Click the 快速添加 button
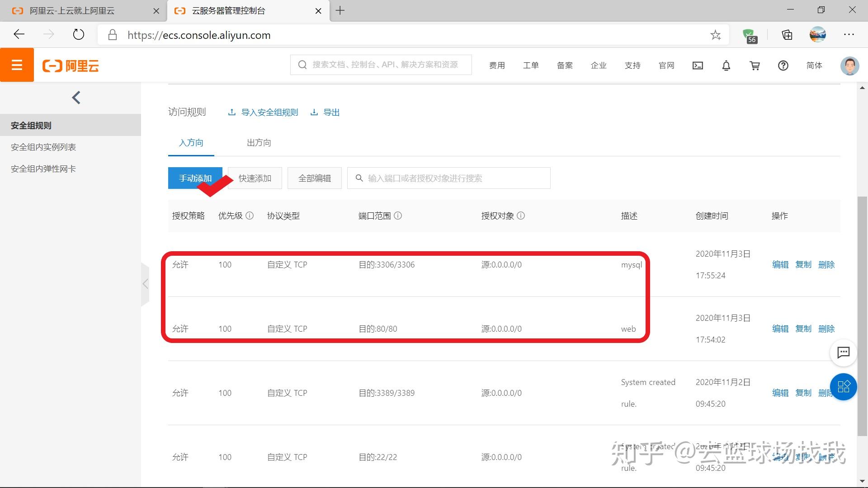 tap(255, 178)
